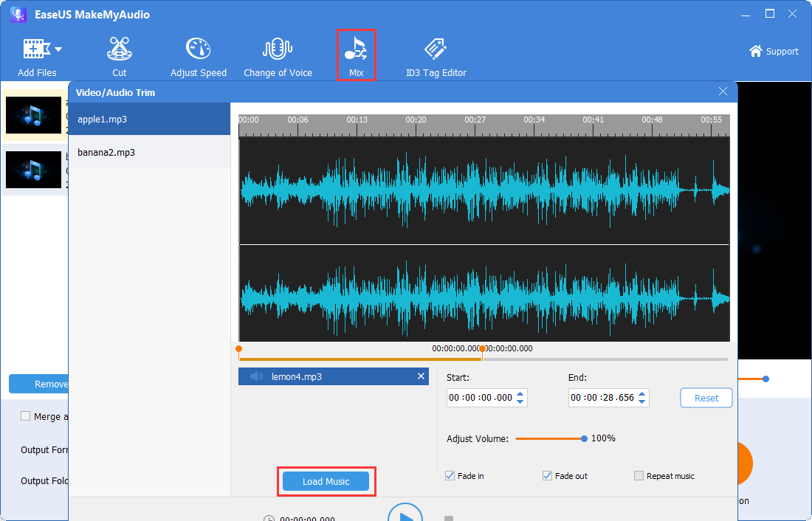
Task: Toggle the Merge checkbox in the main window
Action: [x=25, y=416]
